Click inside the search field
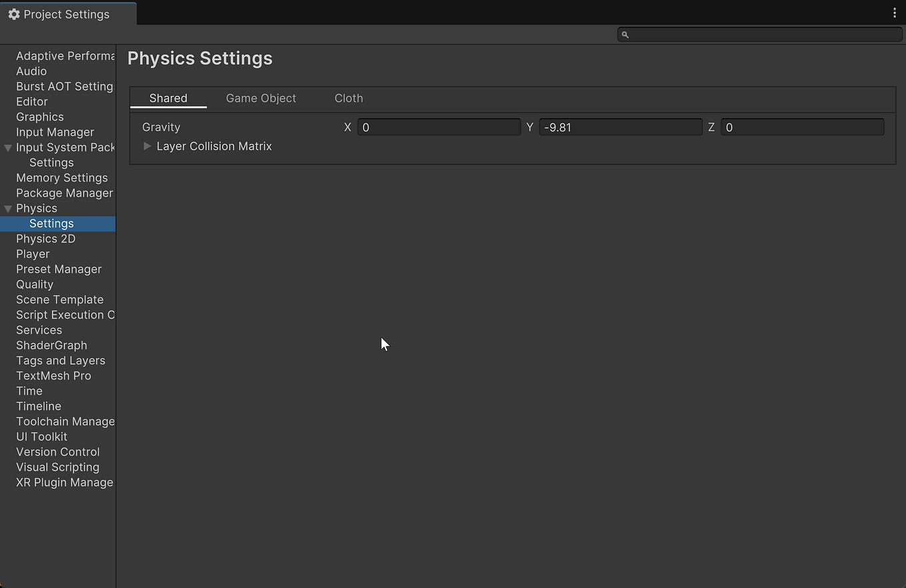The image size is (906, 588). click(734, 34)
